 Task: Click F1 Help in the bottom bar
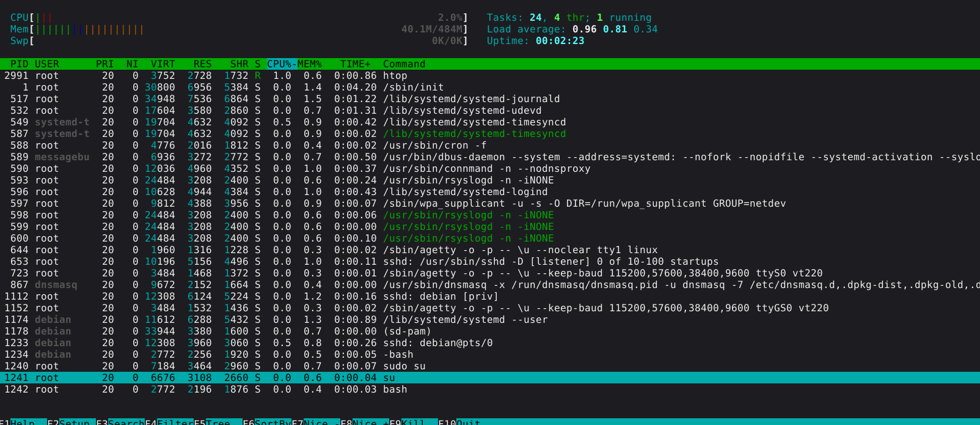23,422
